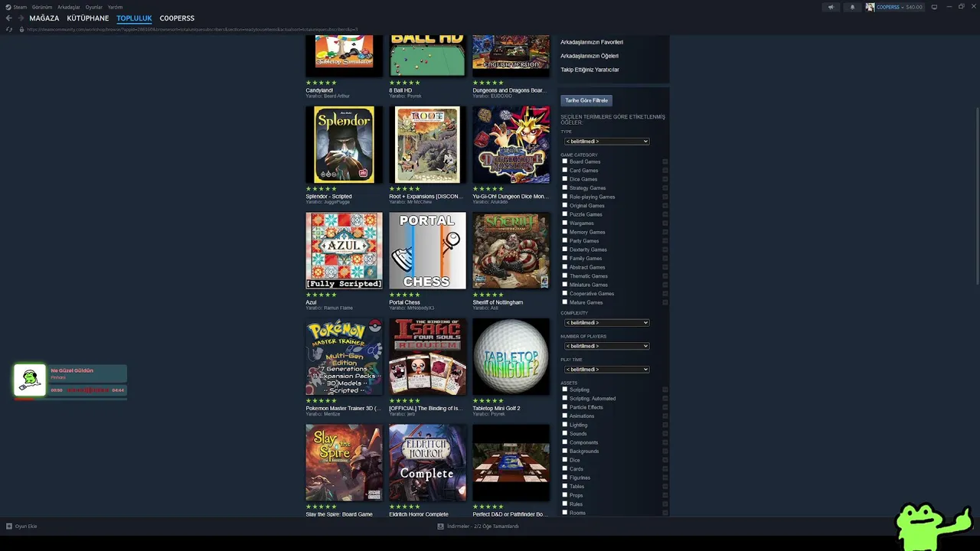
Task: Open the Yardım menu
Action: pos(115,7)
